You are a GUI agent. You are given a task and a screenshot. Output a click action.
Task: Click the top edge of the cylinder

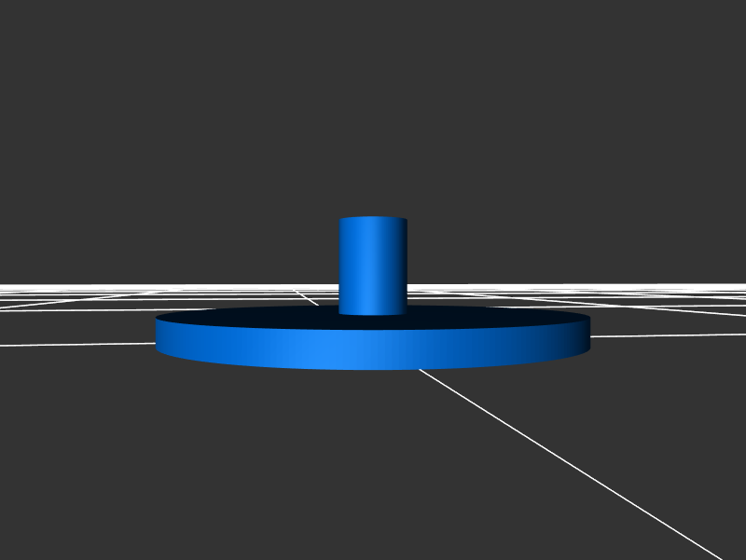coord(373,219)
